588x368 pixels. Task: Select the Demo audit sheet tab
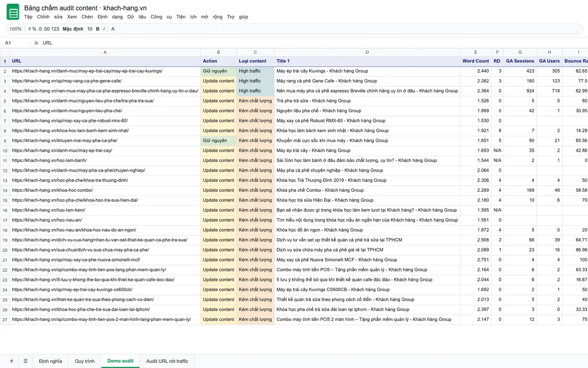click(x=121, y=361)
